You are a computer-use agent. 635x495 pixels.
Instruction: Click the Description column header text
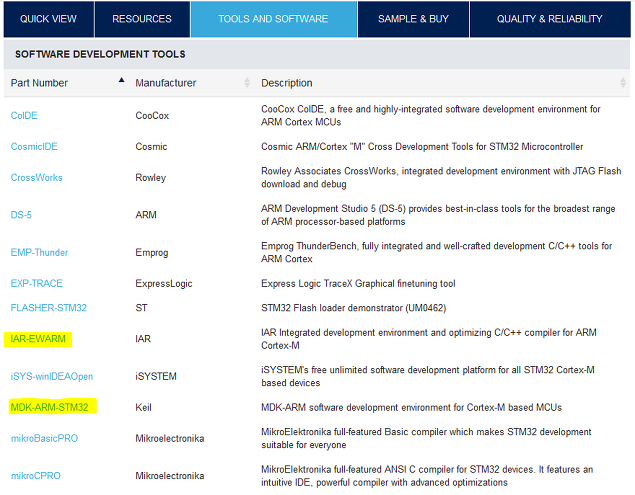coord(287,83)
